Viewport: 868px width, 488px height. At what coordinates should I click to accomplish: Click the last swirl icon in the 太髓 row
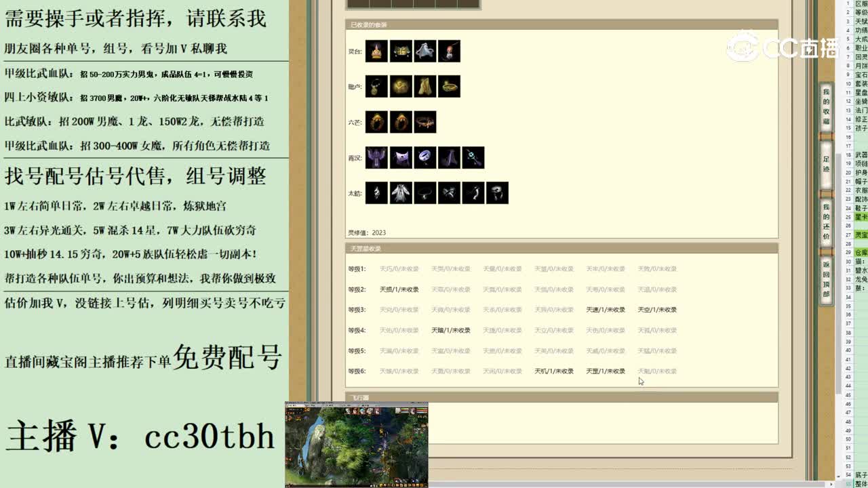[497, 192]
